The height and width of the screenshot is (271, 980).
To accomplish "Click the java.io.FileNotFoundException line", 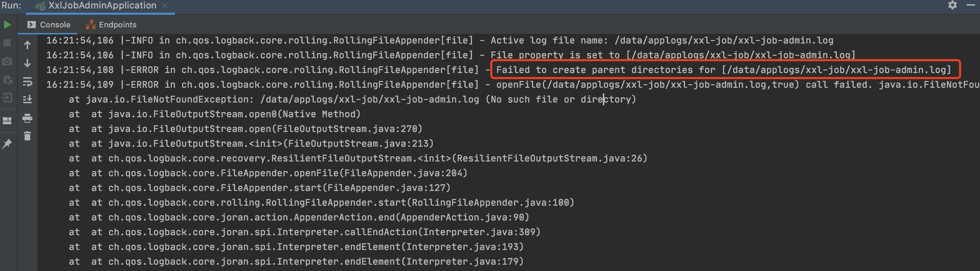I will [352, 100].
